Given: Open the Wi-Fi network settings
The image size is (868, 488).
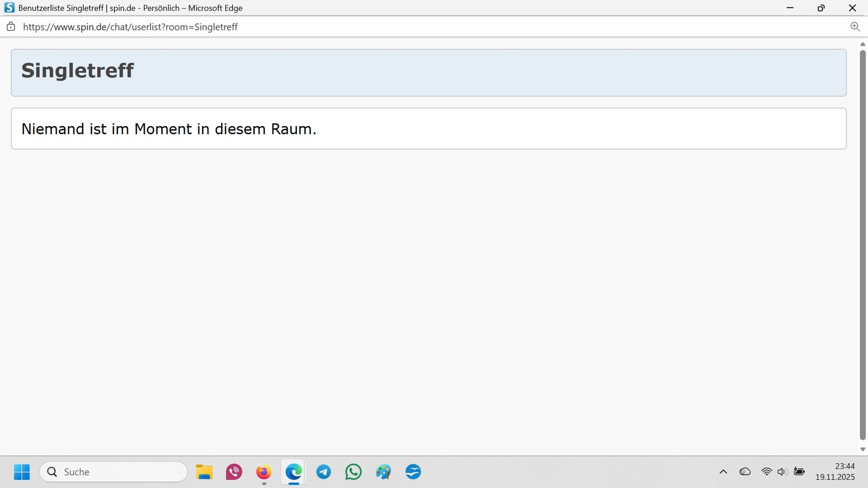Looking at the screenshot, I should [x=767, y=472].
